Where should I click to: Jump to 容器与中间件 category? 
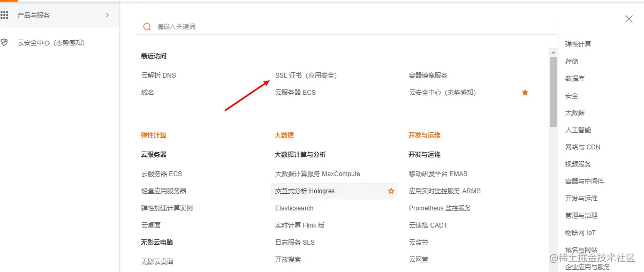pos(585,182)
